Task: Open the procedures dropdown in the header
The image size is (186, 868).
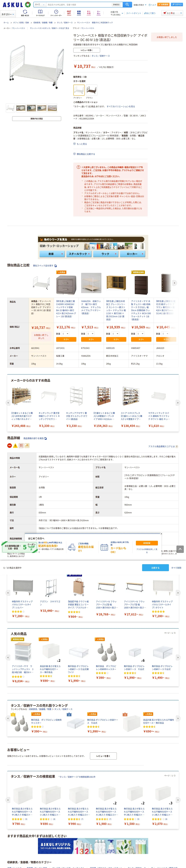Action: coord(140,5)
